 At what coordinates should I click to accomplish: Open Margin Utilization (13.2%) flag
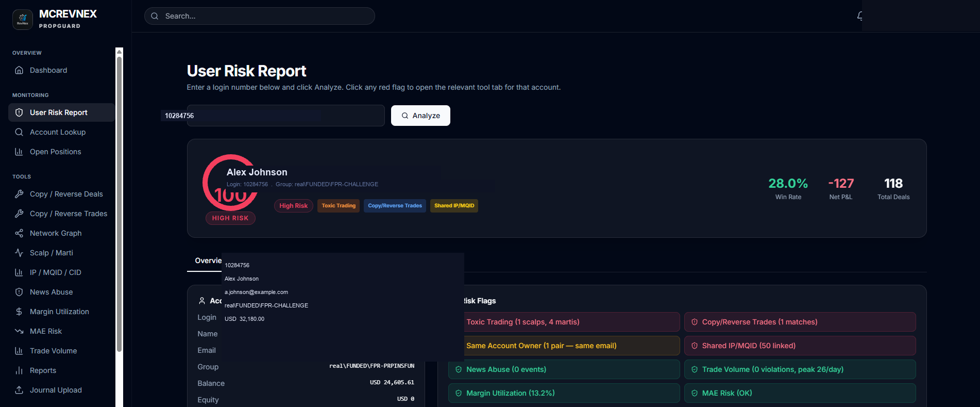tap(564, 393)
